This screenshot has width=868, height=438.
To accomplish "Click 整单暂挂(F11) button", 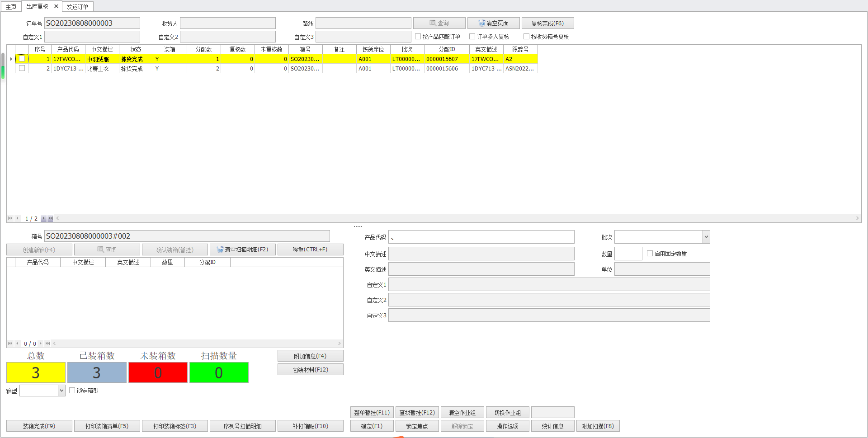I will click(x=372, y=413).
